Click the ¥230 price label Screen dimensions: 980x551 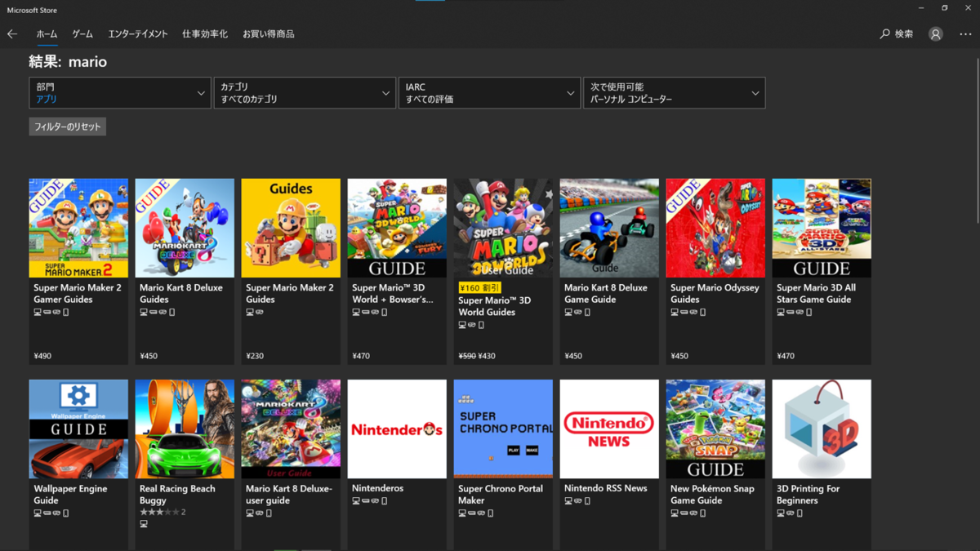click(255, 356)
